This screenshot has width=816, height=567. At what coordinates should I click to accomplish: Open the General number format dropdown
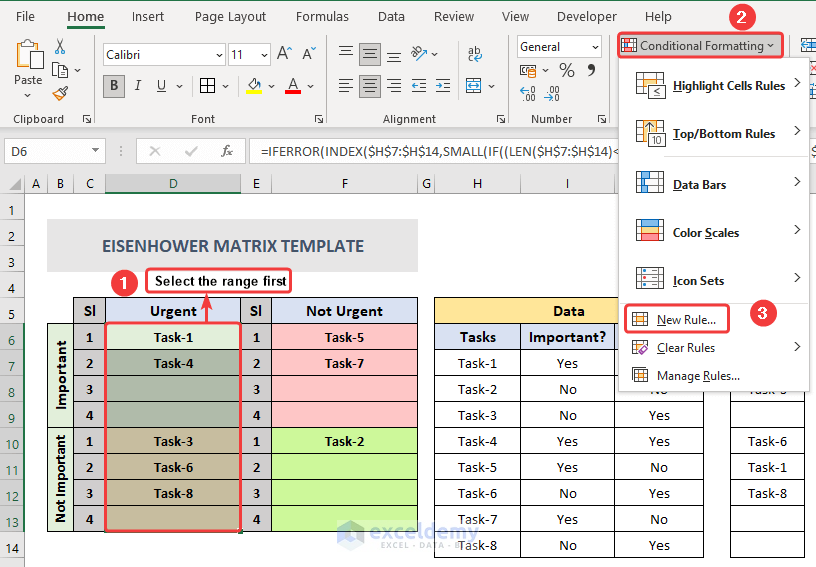[593, 47]
